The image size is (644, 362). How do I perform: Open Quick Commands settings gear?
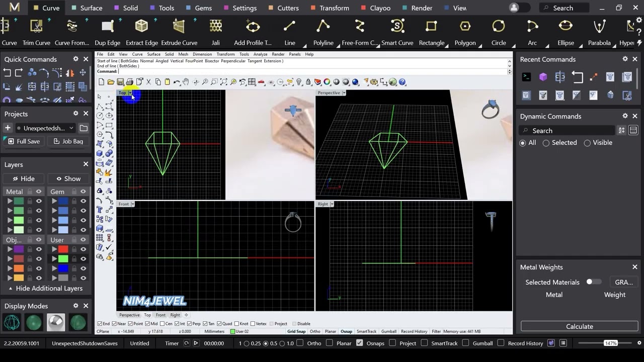point(76,59)
